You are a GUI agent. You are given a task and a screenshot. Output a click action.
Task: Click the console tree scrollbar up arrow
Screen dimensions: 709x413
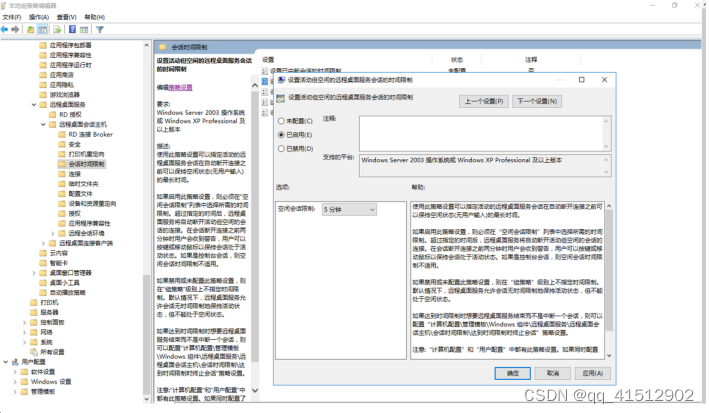(147, 46)
